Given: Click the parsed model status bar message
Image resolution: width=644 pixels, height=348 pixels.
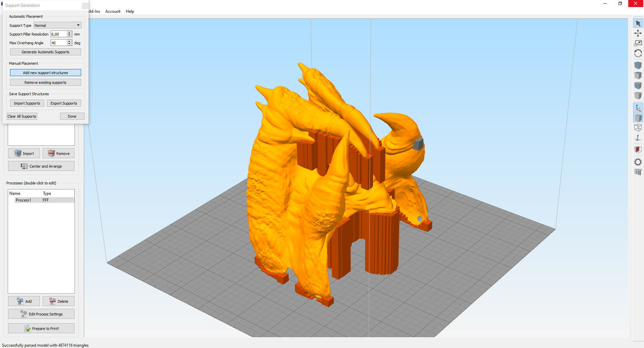Looking at the screenshot, I should [45, 345].
